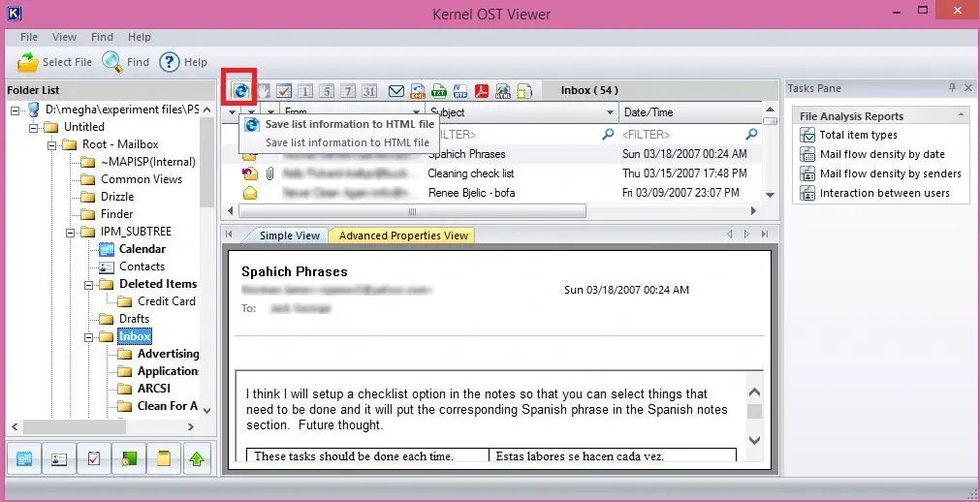Click the Select File toolbar button
This screenshot has width=980, height=502.
pos(54,62)
